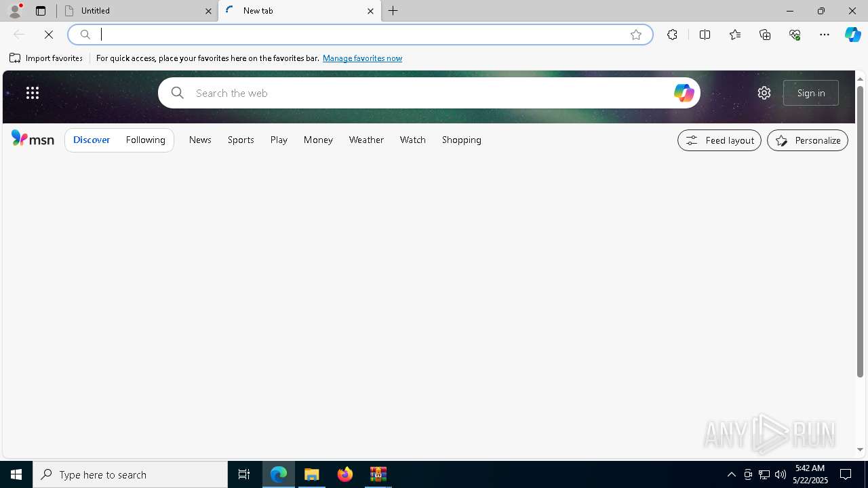Open the network status icon

click(x=764, y=474)
